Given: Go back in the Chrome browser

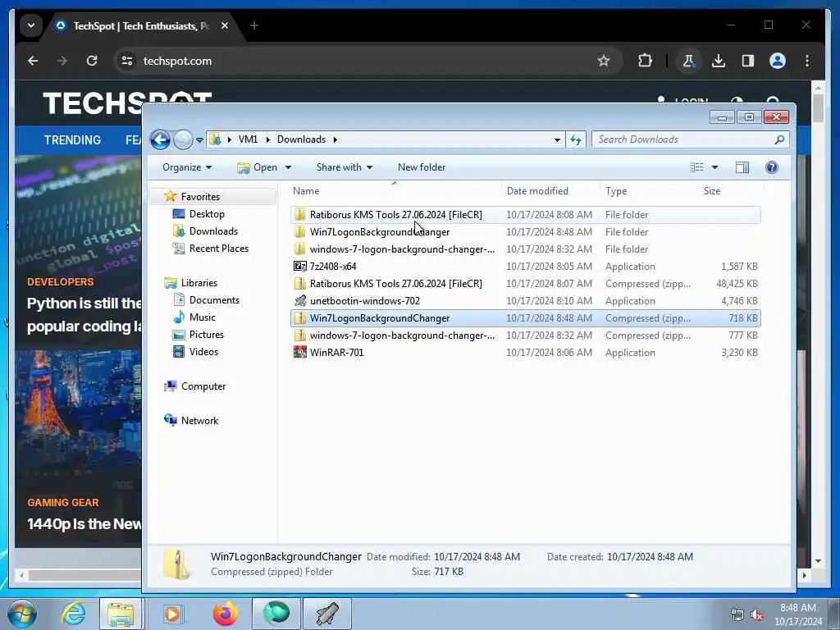Looking at the screenshot, I should pos(33,61).
